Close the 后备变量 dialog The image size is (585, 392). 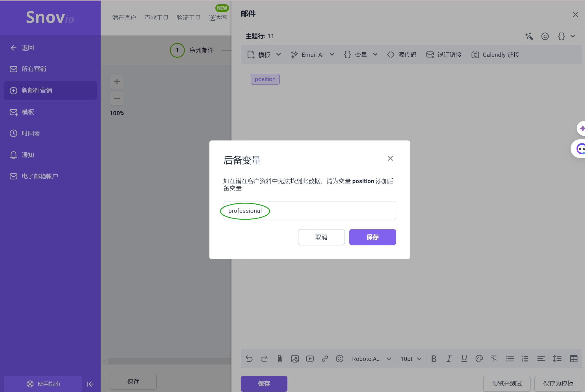pyautogui.click(x=390, y=158)
